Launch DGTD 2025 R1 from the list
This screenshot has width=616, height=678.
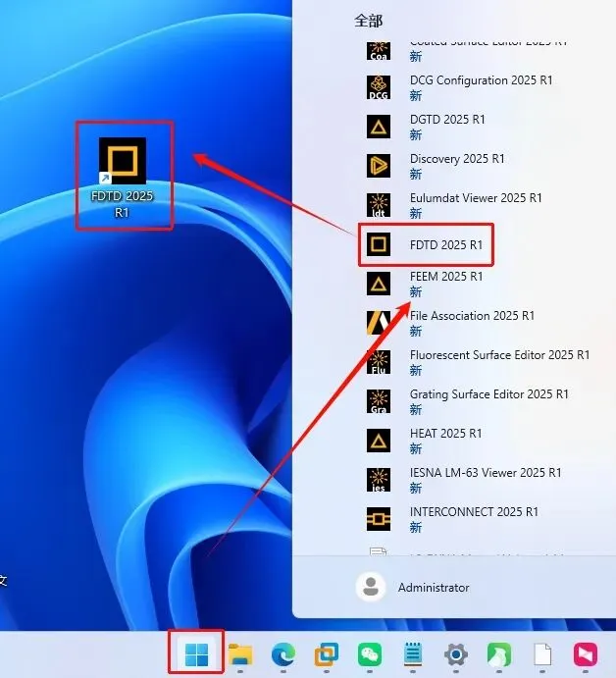point(447,120)
